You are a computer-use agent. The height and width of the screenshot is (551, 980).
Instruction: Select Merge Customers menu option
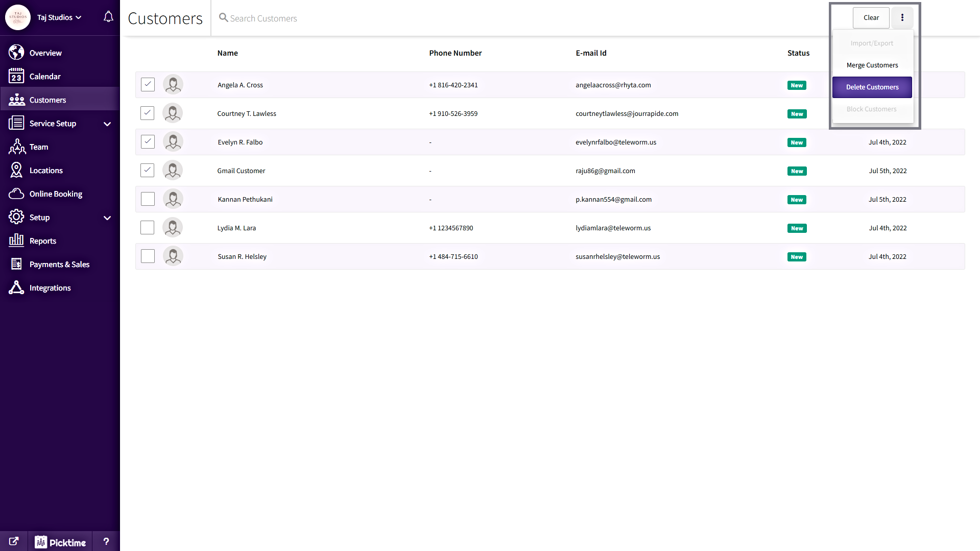pyautogui.click(x=872, y=65)
